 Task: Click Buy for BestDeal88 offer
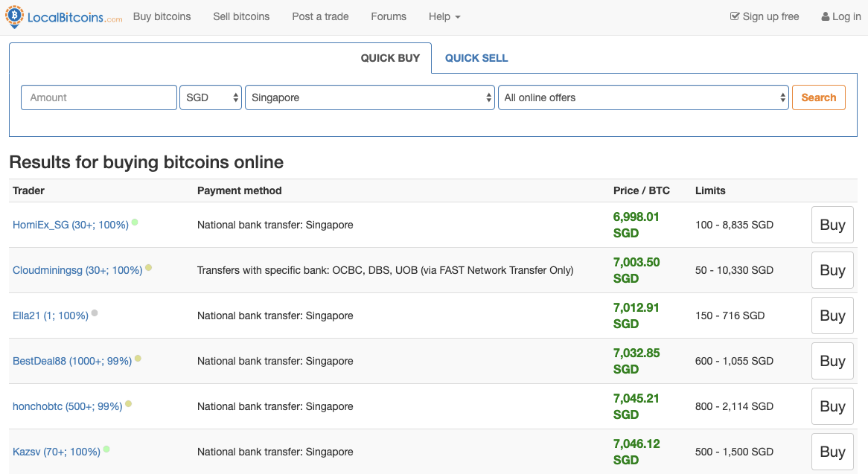point(832,361)
